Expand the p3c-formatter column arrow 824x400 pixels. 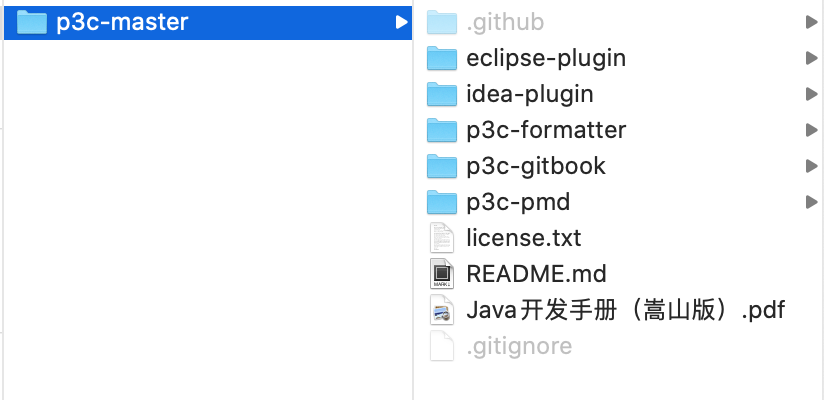point(811,130)
